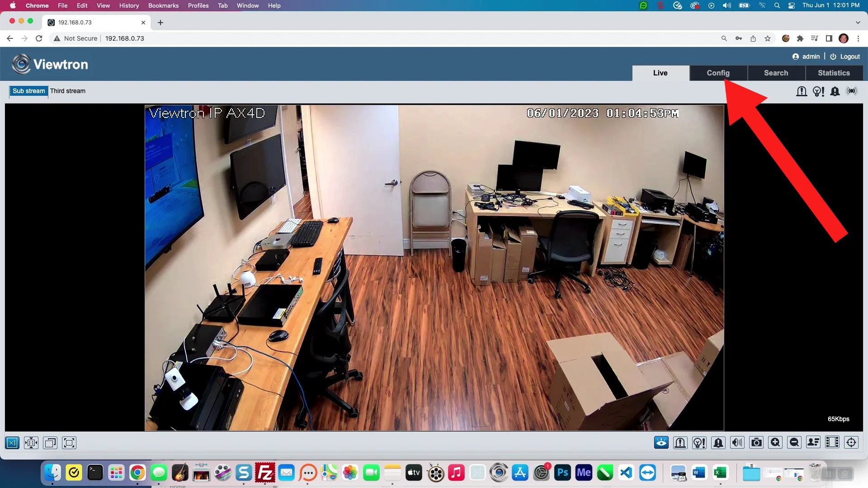Toggle the bottom audio speaker button
The height and width of the screenshot is (488, 868).
pos(737,442)
